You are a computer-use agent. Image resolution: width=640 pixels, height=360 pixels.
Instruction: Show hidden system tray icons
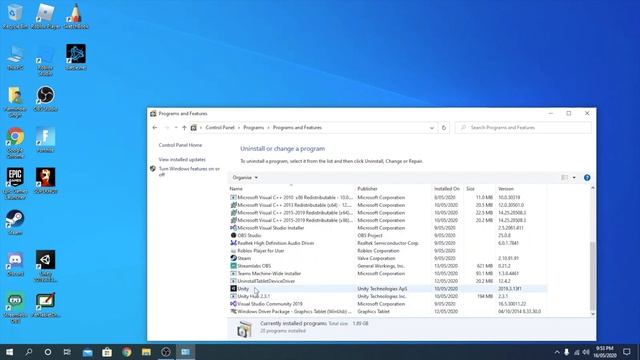click(x=557, y=352)
